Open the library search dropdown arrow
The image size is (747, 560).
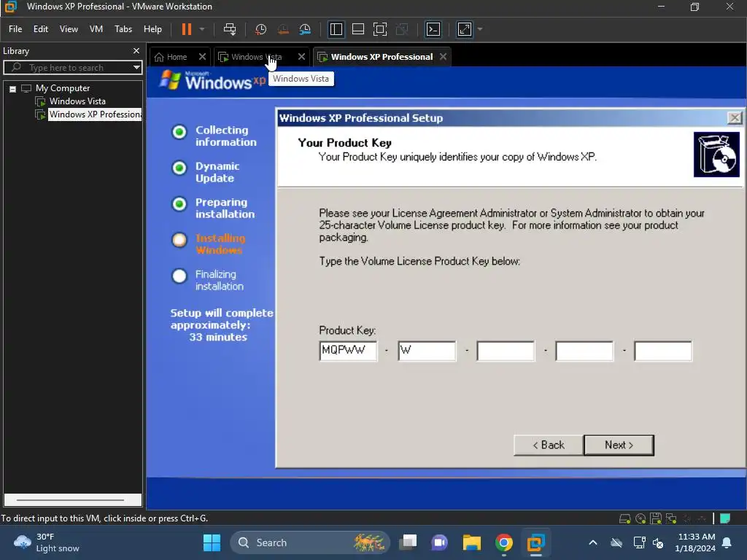(136, 68)
